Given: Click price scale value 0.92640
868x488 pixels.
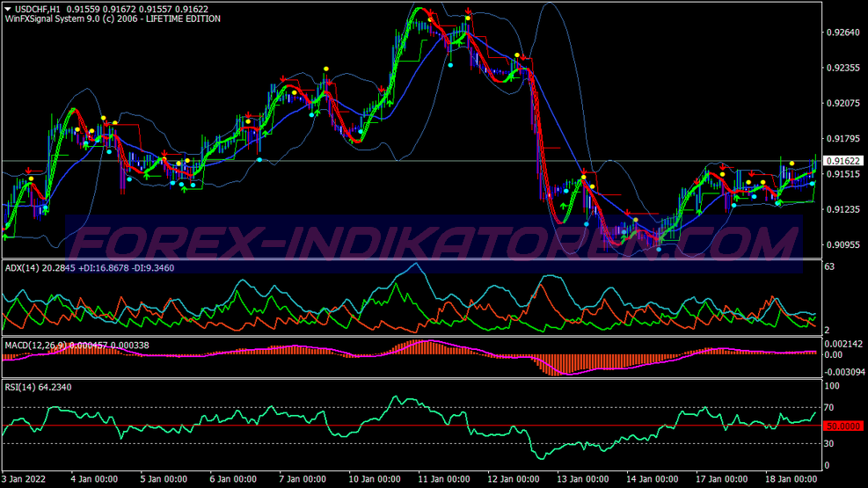Looking at the screenshot, I should (843, 33).
